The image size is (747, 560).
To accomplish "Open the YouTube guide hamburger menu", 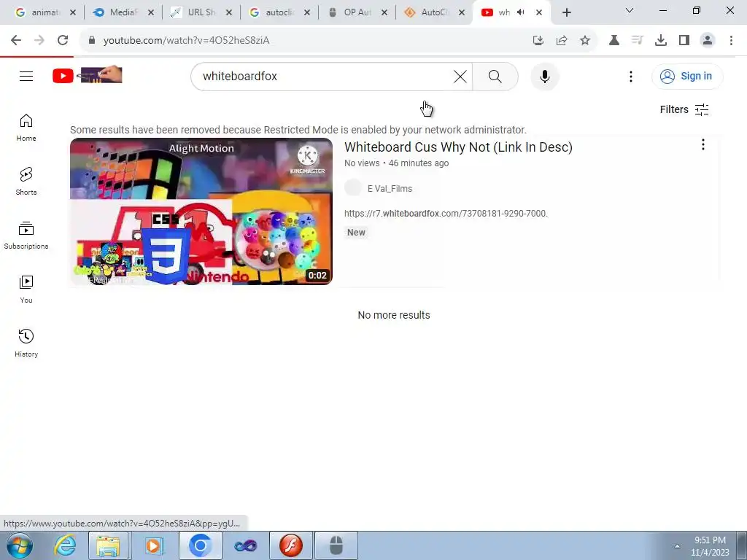I will tap(26, 76).
